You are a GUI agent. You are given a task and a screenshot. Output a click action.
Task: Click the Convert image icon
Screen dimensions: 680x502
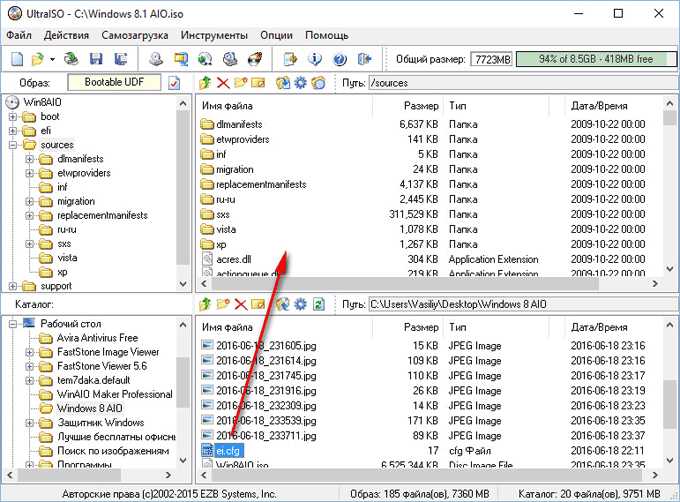tap(181, 59)
